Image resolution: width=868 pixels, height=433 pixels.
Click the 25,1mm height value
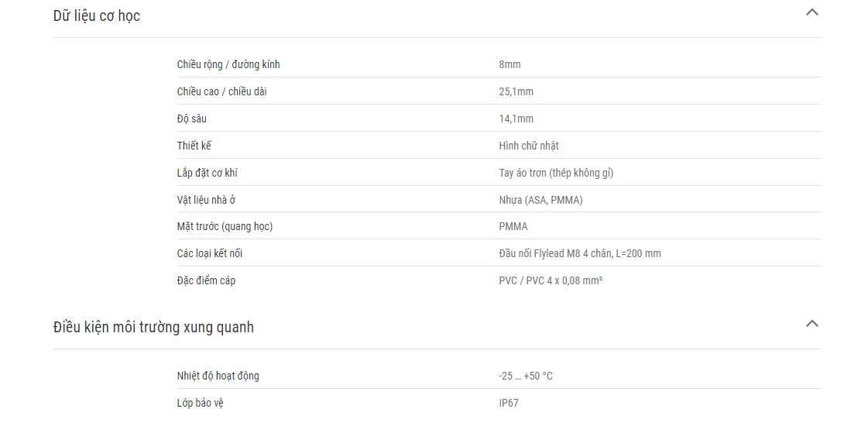(516, 92)
